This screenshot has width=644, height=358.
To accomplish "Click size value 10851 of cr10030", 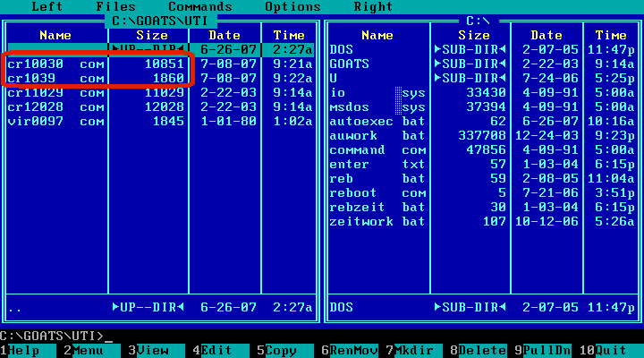I will [x=165, y=64].
